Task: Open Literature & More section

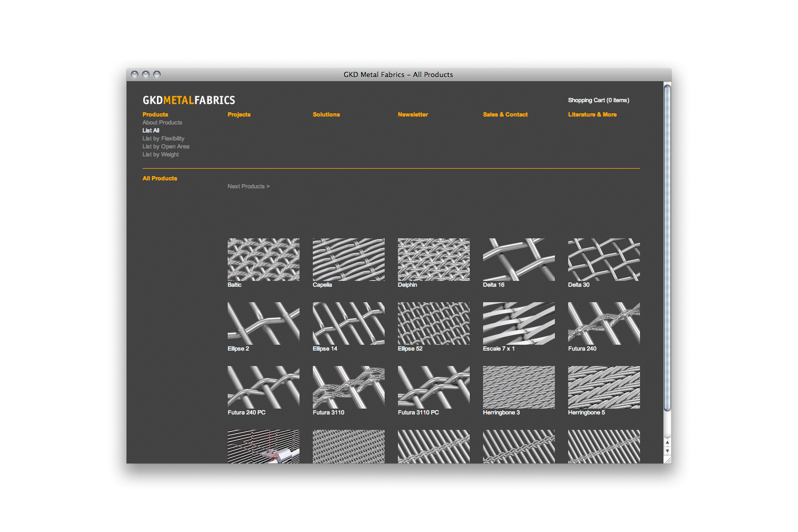Action: 592,114
